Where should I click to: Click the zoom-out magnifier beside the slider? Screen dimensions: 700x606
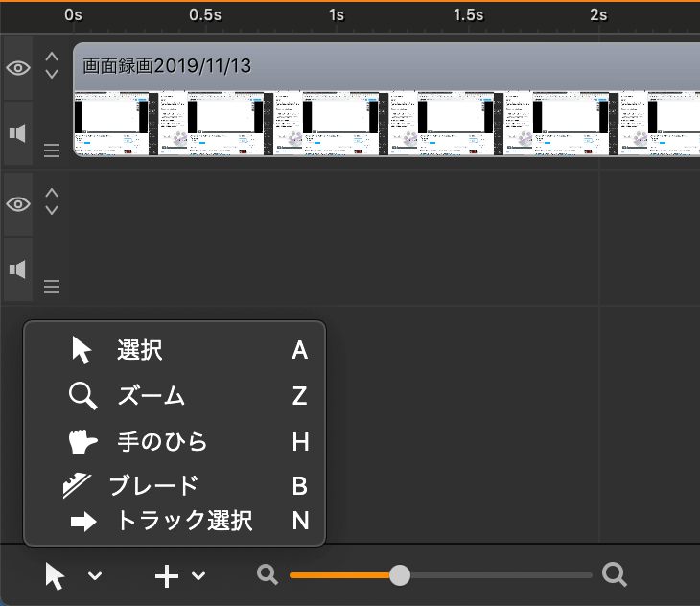(x=268, y=574)
